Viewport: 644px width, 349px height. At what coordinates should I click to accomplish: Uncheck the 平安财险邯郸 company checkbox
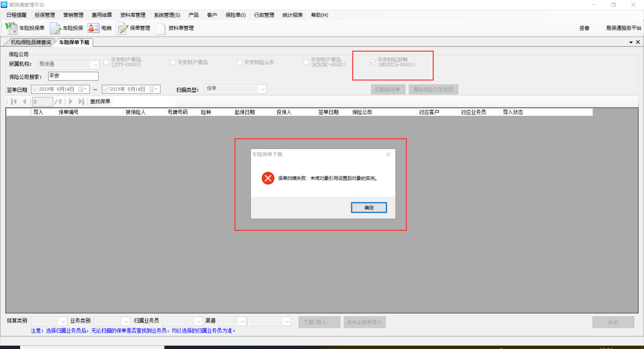373,62
